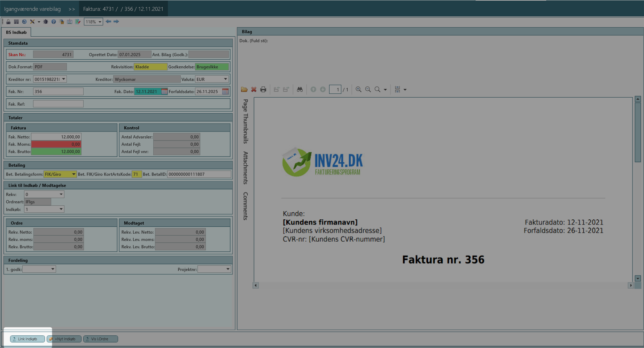
Task: Click the blue clock refresh icon
Action: (24, 22)
